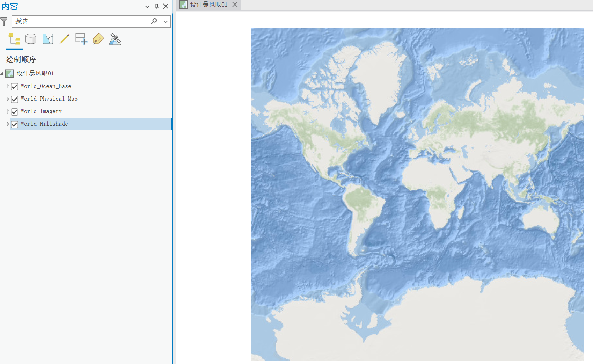Toggle auto-hide pin on Contents pane
The width and height of the screenshot is (593, 364).
click(157, 6)
